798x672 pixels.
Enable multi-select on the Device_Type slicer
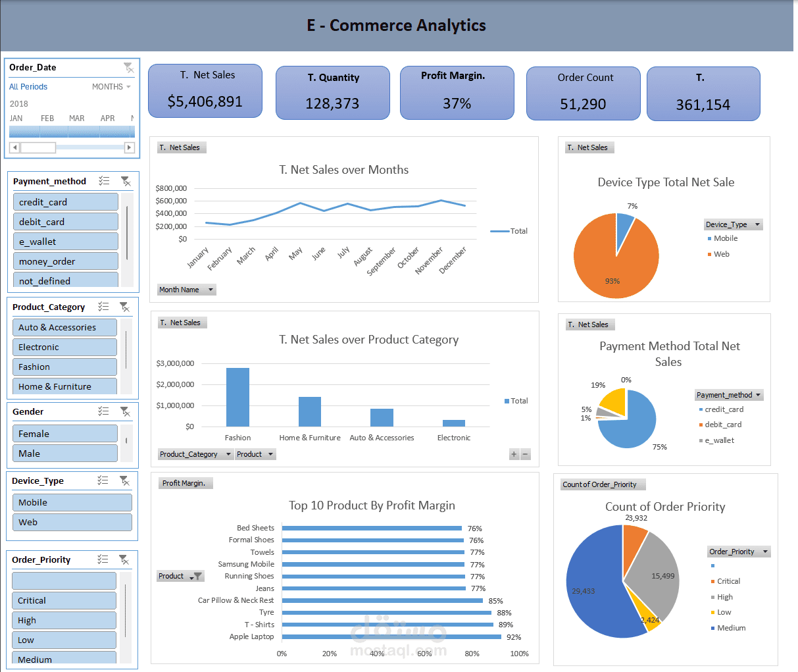coord(103,480)
